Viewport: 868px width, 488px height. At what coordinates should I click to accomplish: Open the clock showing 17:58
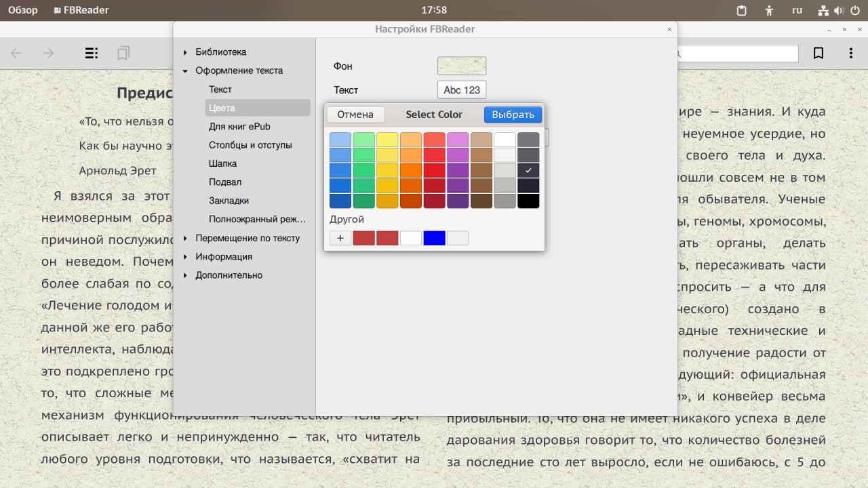(x=434, y=10)
